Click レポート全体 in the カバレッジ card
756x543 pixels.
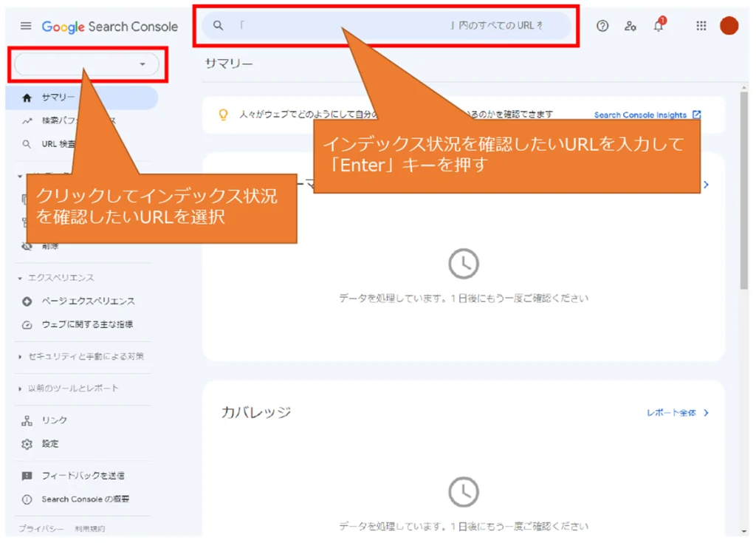[677, 413]
